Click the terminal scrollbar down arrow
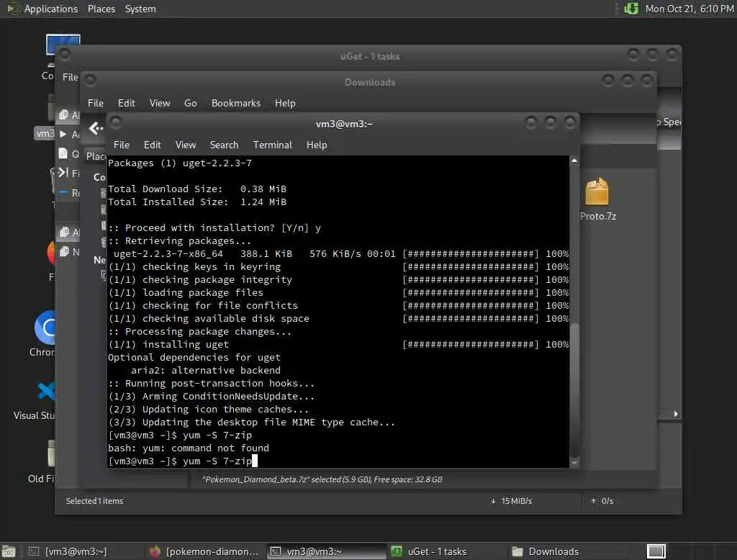Screen dimensions: 737x560 coord(574,463)
